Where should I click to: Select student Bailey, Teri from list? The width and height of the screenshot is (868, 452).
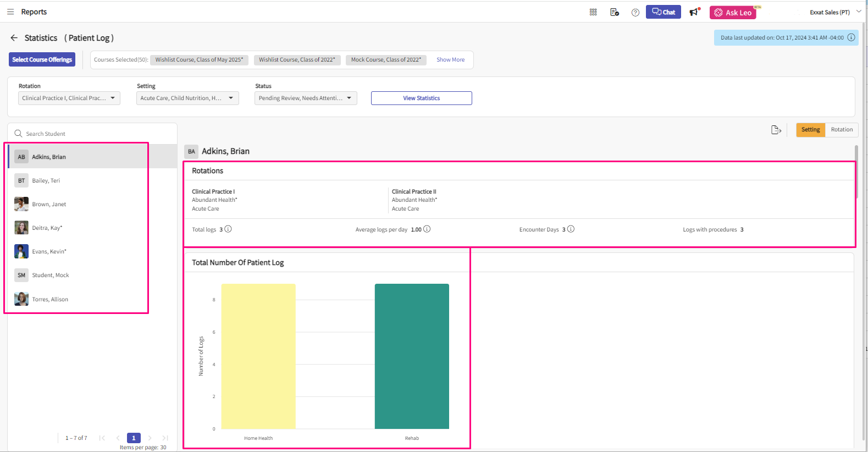(x=46, y=180)
